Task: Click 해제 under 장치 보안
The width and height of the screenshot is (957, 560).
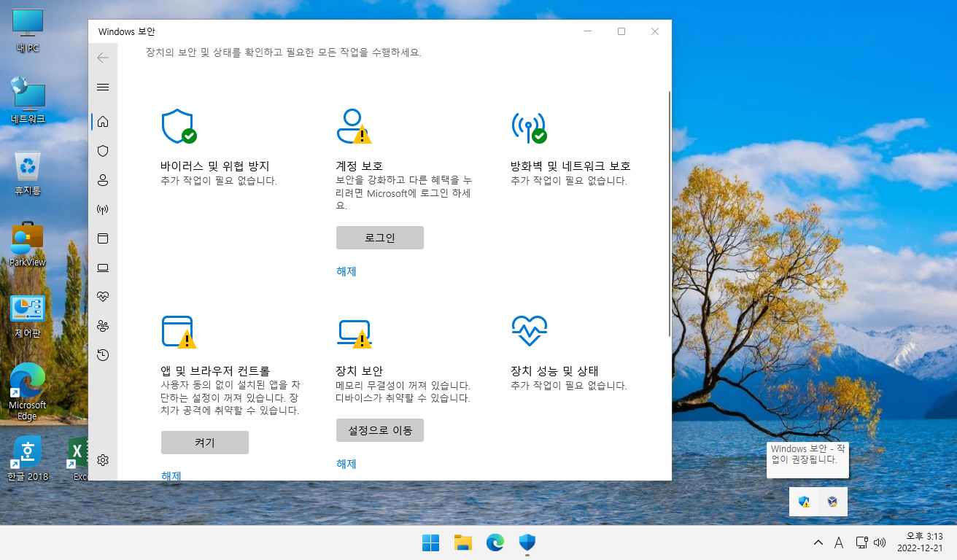Action: point(346,464)
